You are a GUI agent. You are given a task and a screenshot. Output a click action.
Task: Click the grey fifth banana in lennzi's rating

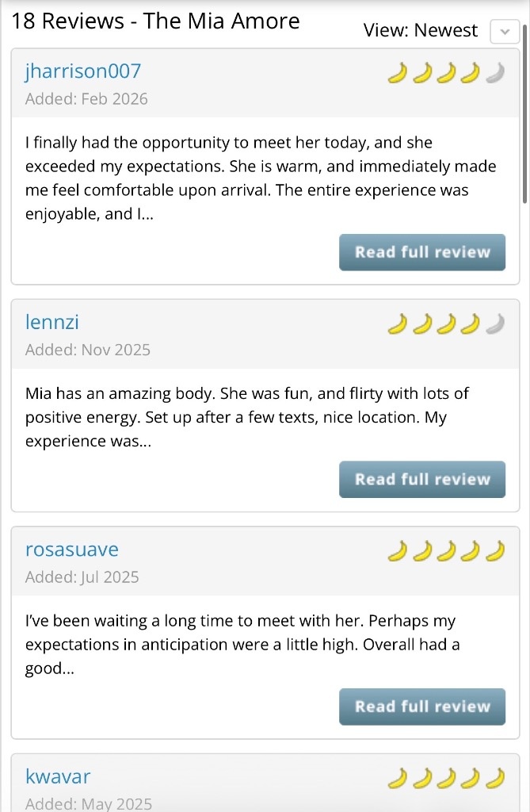pos(495,324)
